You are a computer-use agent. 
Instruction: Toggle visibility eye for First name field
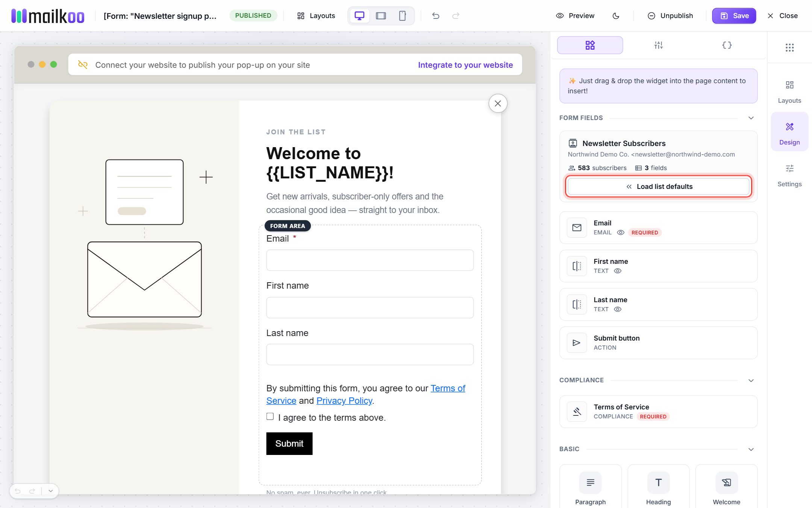[618, 271]
